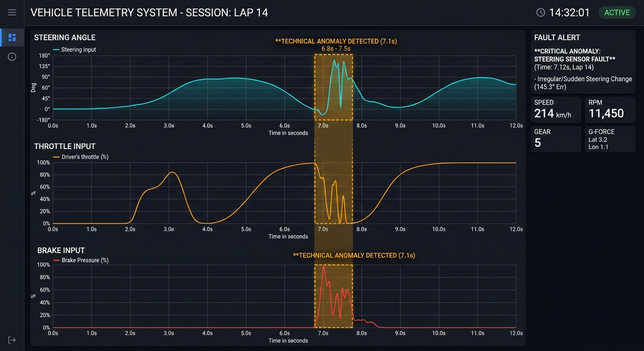Click the "(Time: 7.12s, Lap 14)" text
The width and height of the screenshot is (644, 351).
pos(564,67)
